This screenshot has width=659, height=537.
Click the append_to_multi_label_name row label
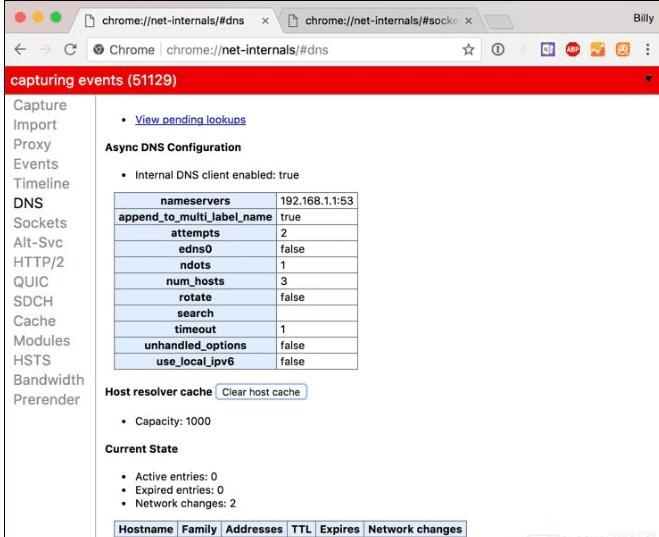click(x=195, y=217)
